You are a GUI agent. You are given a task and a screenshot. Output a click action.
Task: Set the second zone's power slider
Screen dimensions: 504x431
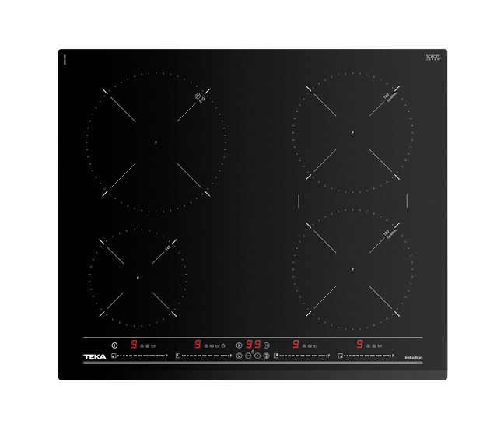pos(205,356)
